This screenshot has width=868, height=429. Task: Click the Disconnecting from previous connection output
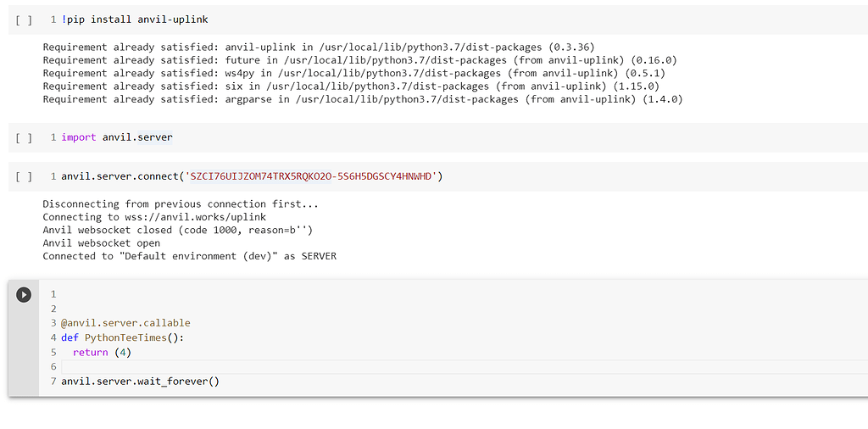click(x=181, y=204)
